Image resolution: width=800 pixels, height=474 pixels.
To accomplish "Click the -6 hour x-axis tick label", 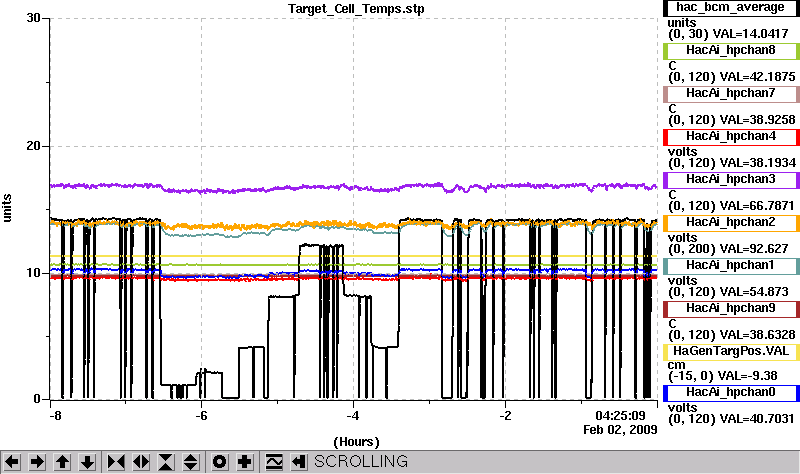I will [x=202, y=416].
